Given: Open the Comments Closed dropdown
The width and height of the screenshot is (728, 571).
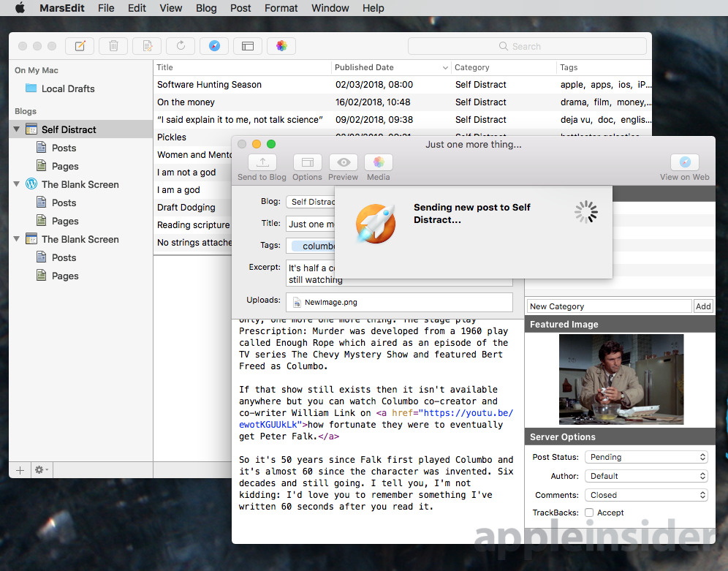Looking at the screenshot, I should tap(646, 496).
